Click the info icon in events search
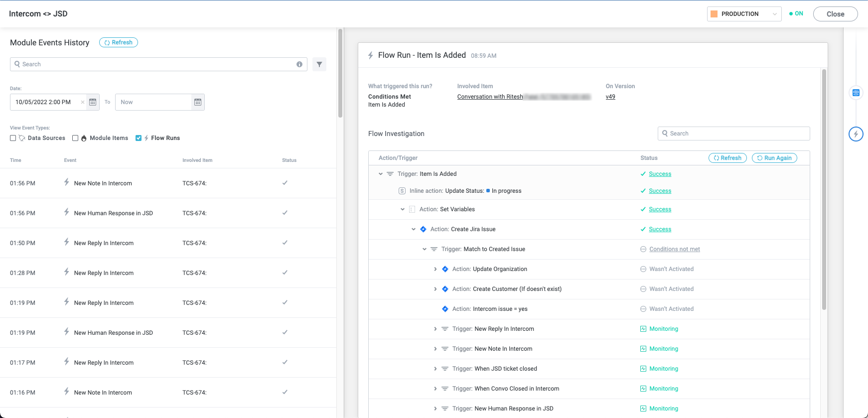This screenshot has height=418, width=868. pos(299,64)
